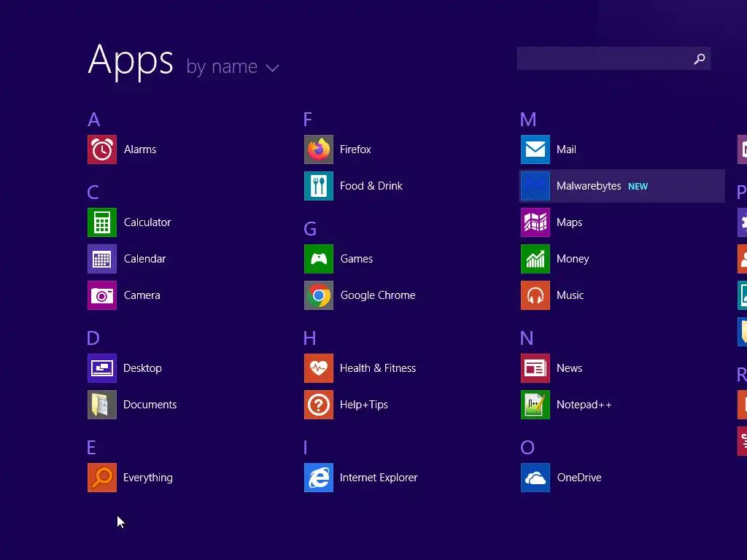Launch Internet Explorer icon
The image size is (747, 560).
(319, 478)
